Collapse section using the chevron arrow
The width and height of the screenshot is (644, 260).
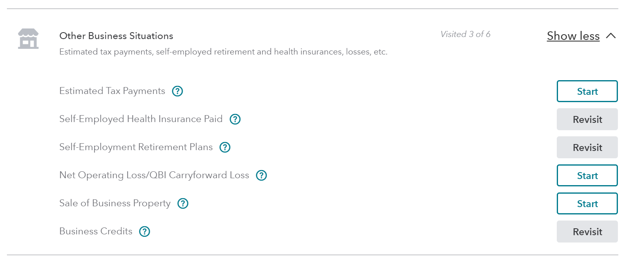click(x=611, y=36)
